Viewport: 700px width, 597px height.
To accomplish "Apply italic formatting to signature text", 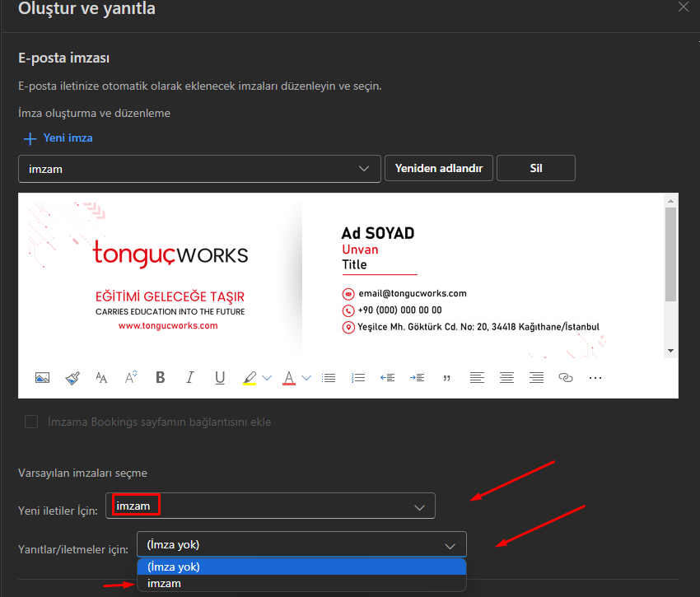I will [190, 378].
